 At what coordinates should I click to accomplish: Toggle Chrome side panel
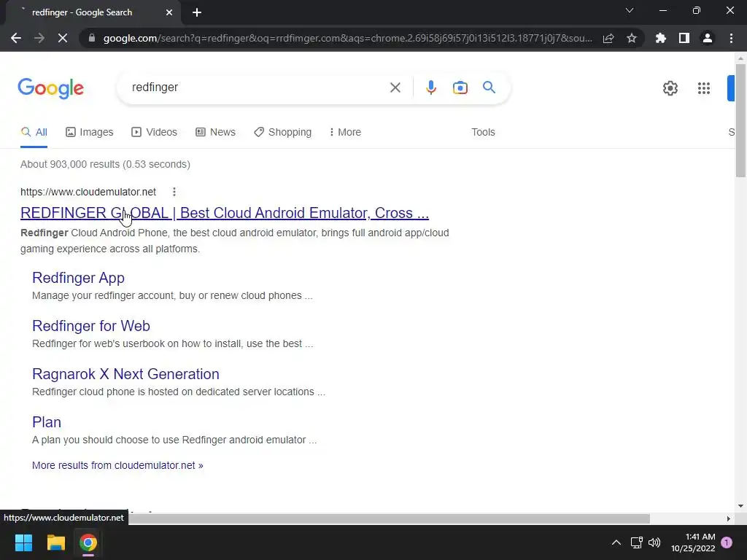tap(684, 38)
